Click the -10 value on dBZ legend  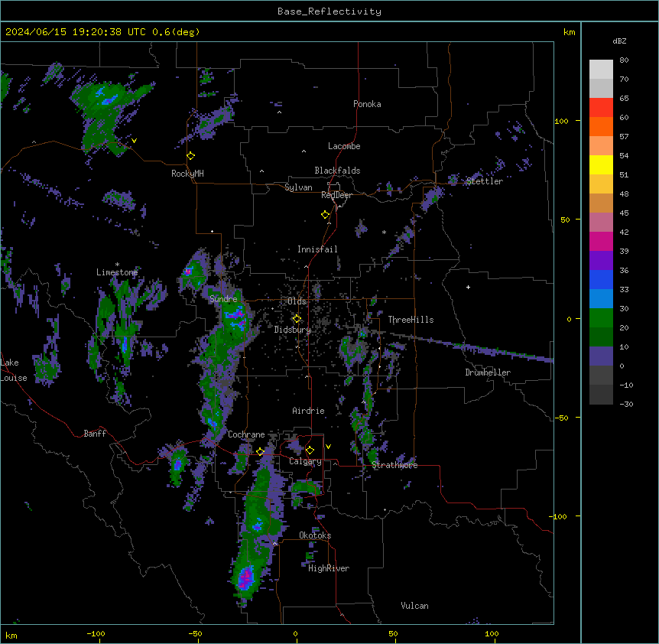[x=626, y=385]
